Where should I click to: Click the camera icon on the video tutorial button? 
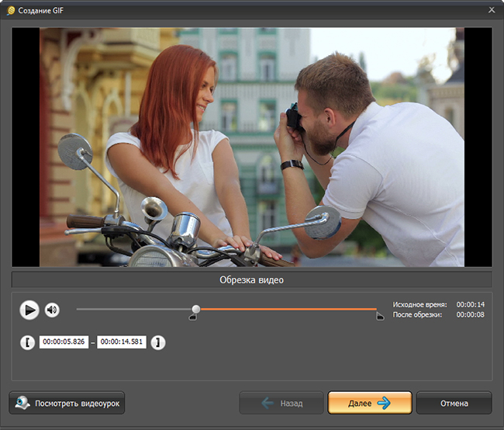coord(22,404)
